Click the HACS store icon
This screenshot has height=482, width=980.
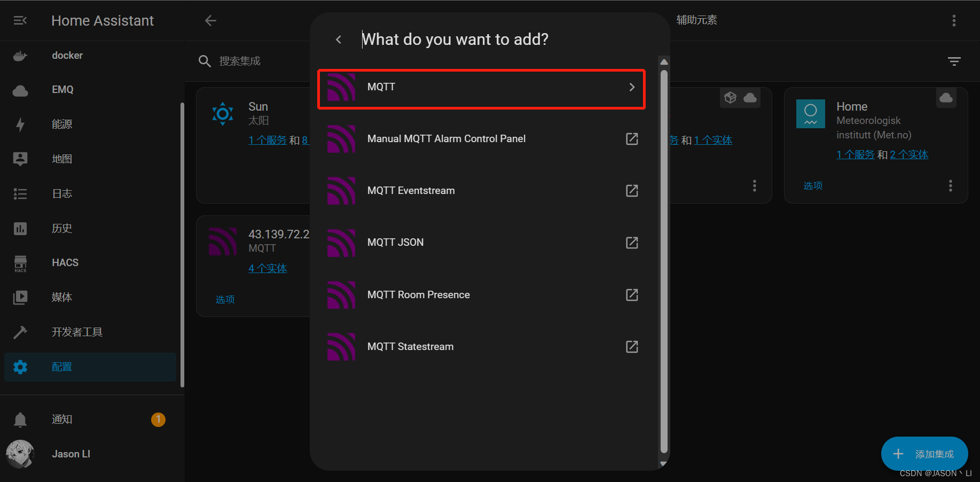[20, 263]
